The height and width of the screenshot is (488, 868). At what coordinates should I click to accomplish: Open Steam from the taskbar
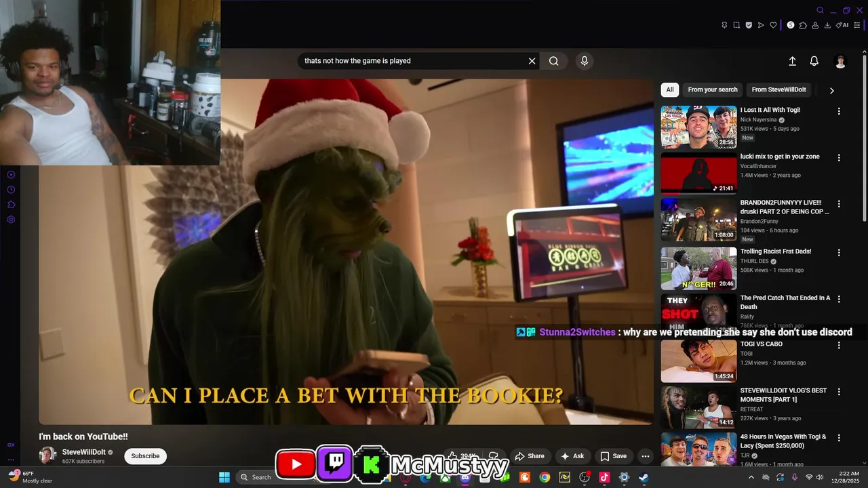click(644, 477)
